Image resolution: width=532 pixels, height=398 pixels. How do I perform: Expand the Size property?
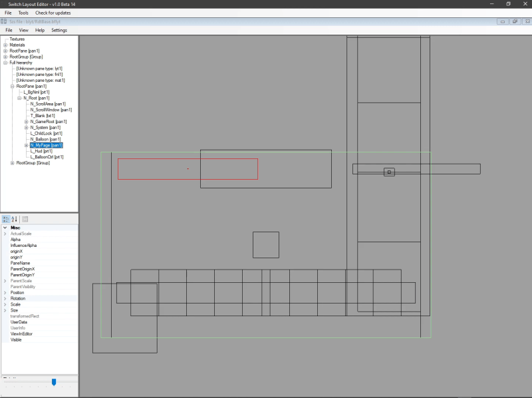click(5, 310)
